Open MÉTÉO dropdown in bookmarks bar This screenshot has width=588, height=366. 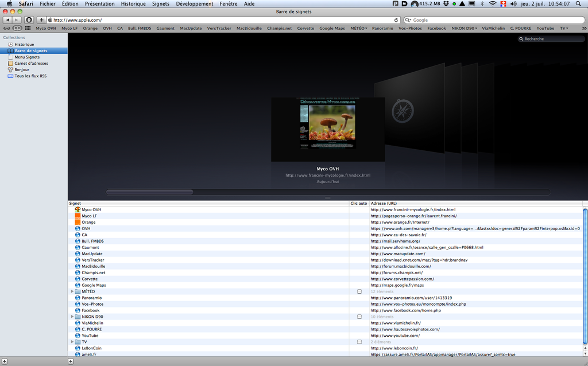359,28
